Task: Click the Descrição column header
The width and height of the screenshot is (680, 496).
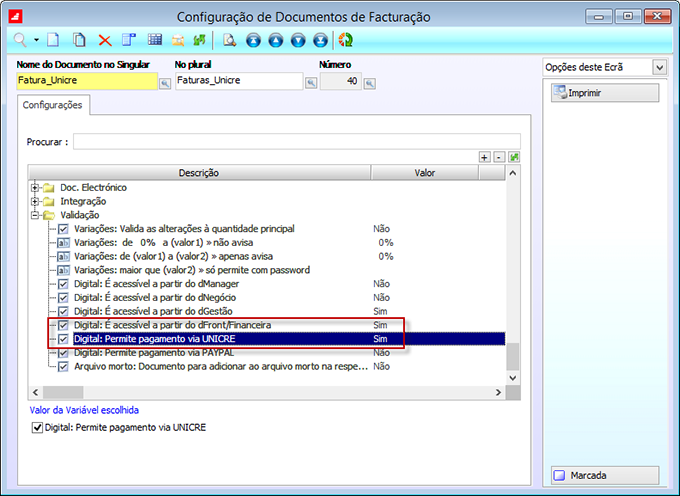Action: pyautogui.click(x=199, y=173)
